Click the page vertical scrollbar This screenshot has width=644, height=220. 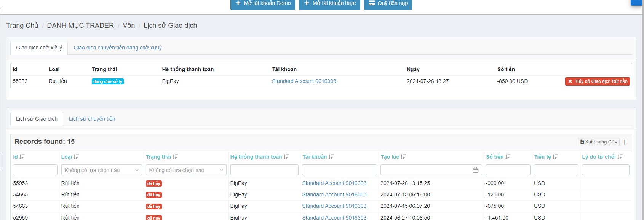pyautogui.click(x=643, y=110)
